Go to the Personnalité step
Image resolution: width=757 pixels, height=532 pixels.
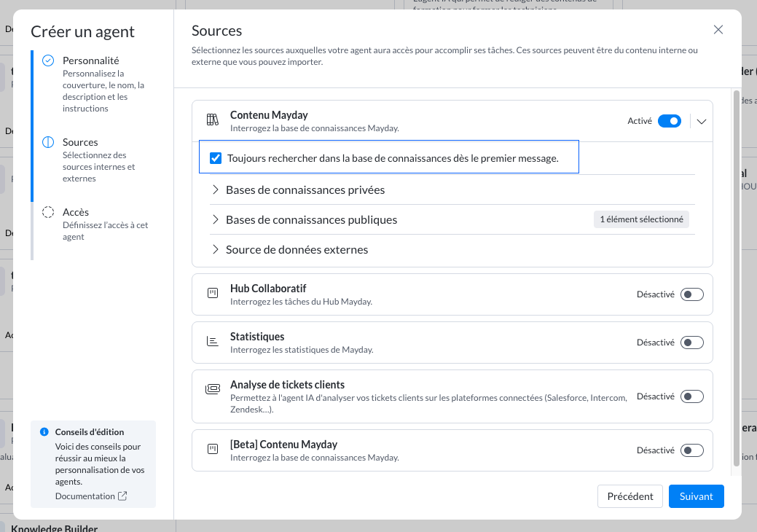90,61
